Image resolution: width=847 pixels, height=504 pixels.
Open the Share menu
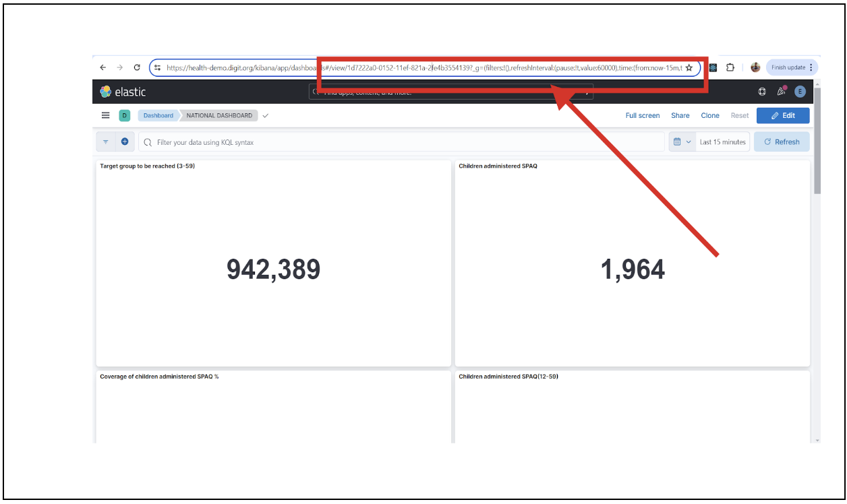[680, 115]
